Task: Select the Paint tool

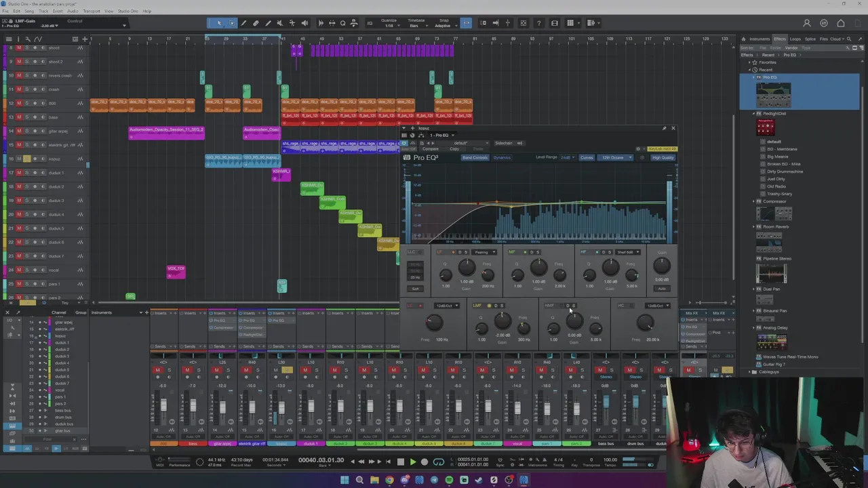Action: (268, 23)
